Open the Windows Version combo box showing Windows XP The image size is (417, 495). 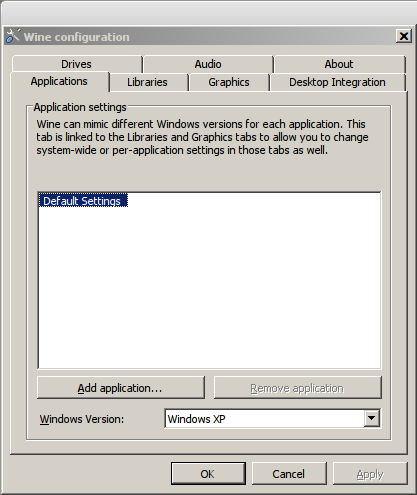click(272, 419)
